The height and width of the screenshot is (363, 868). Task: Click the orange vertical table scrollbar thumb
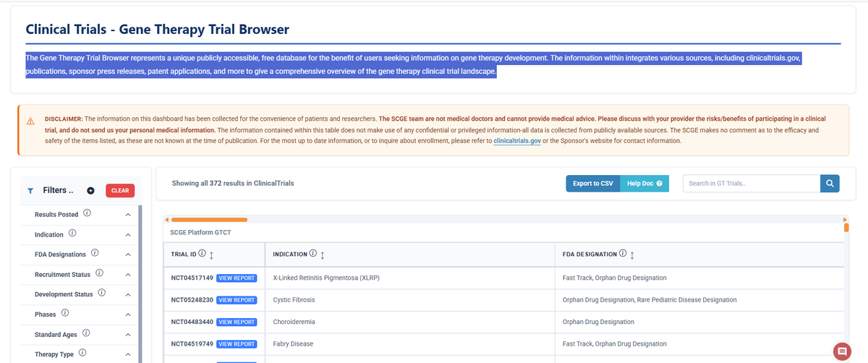point(846,228)
